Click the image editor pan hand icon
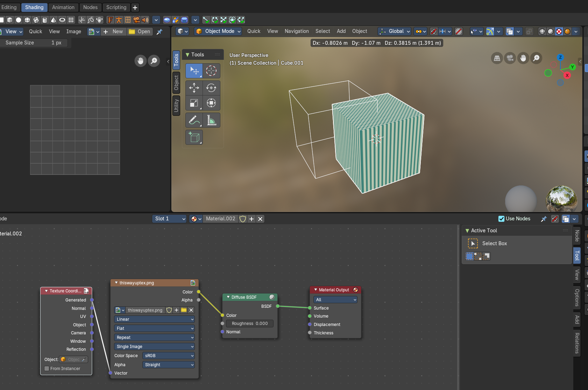The image size is (588, 390). tap(141, 61)
